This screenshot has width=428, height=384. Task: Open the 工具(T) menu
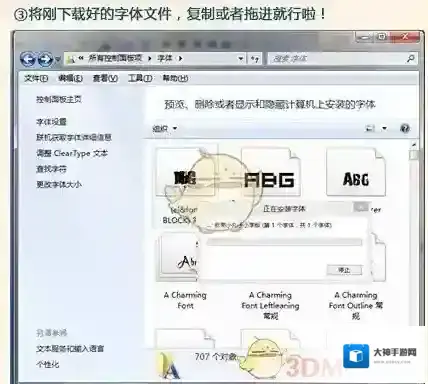(x=140, y=78)
